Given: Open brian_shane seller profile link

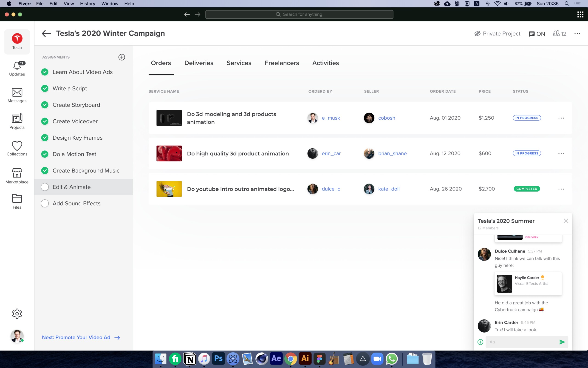Looking at the screenshot, I should point(392,154).
